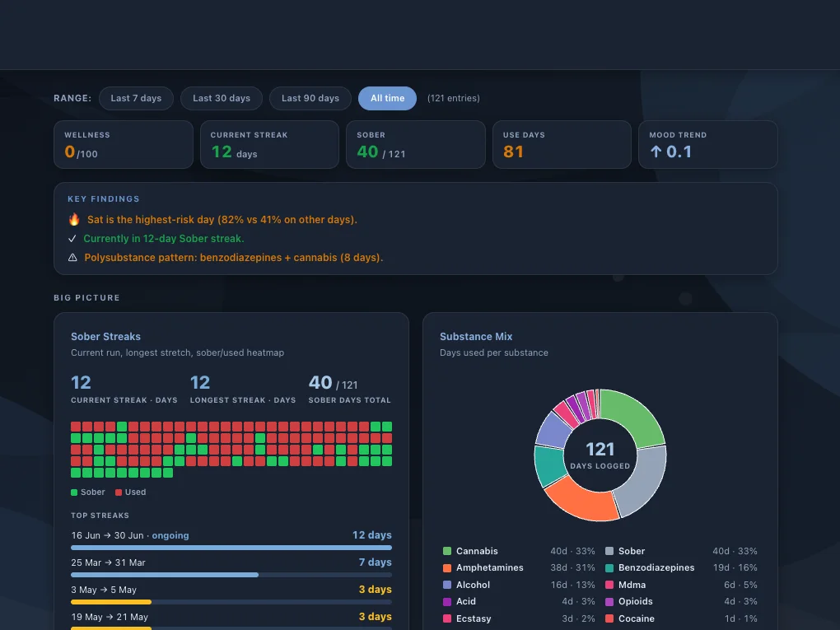Click the fire icon in Key Findings
This screenshot has width=840, height=630.
point(74,219)
